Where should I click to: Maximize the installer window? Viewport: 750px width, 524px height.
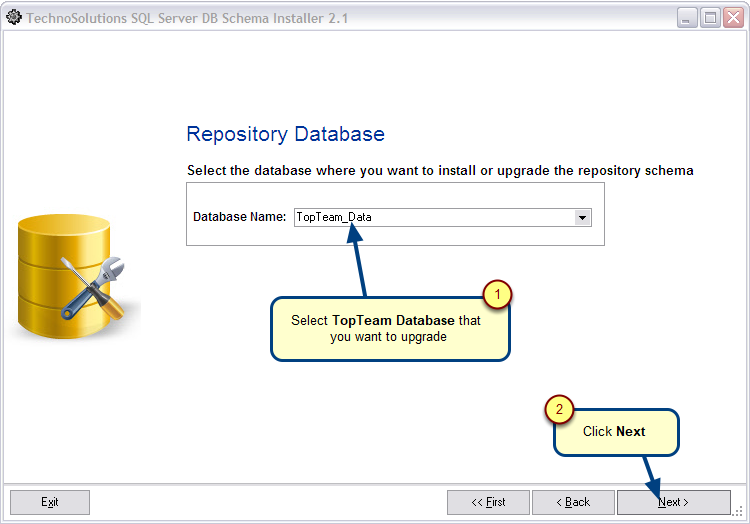[710, 18]
